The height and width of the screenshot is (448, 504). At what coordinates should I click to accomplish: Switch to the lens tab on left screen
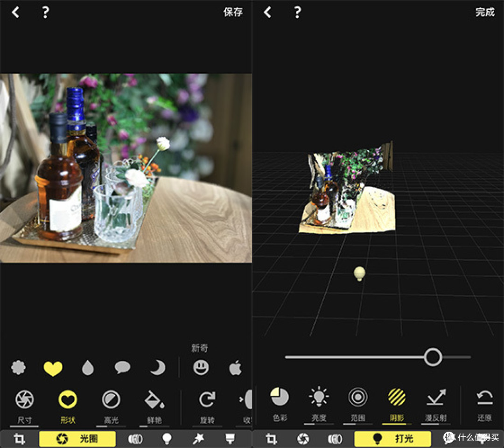tap(135, 439)
